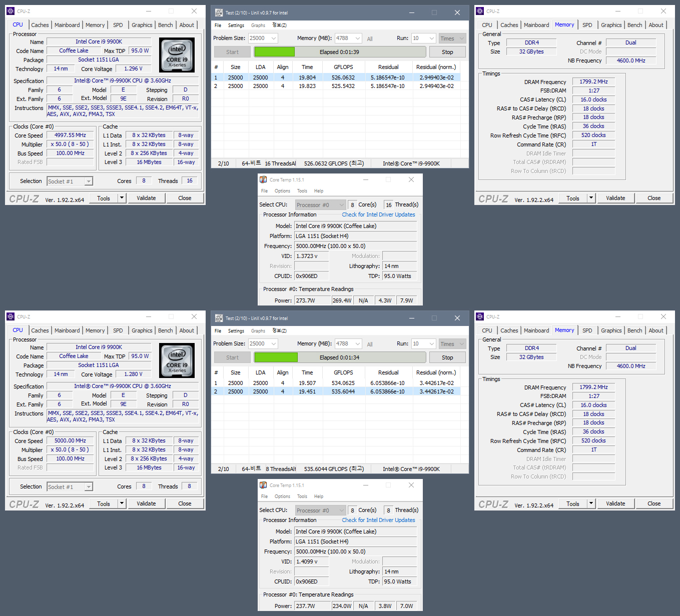
Task: Click the CPU-Z title bar icon in the 16-thread CPU window
Action: coord(11,11)
